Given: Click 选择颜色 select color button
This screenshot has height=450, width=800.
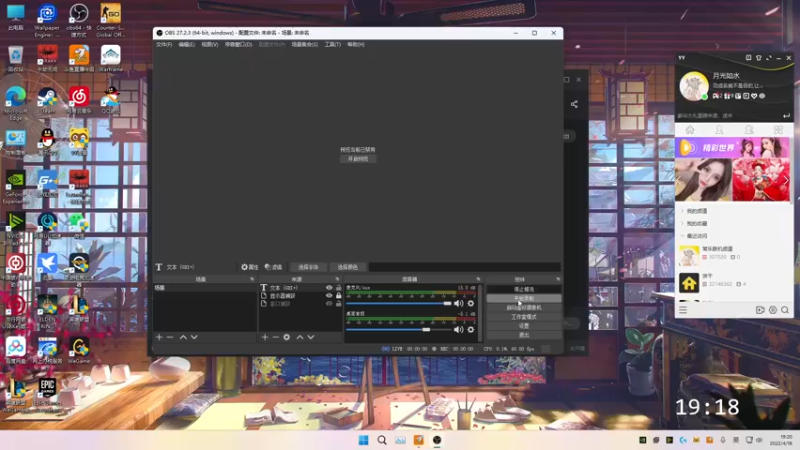Looking at the screenshot, I should pyautogui.click(x=347, y=267).
